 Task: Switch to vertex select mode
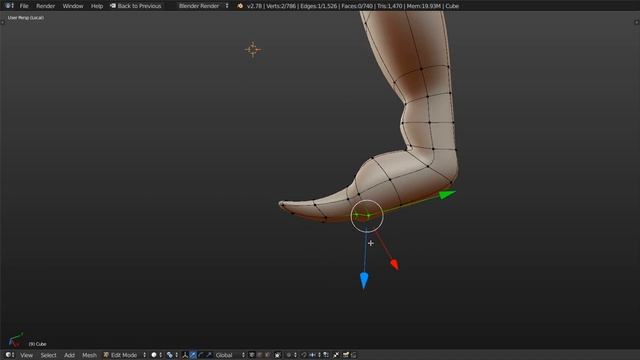(251, 355)
